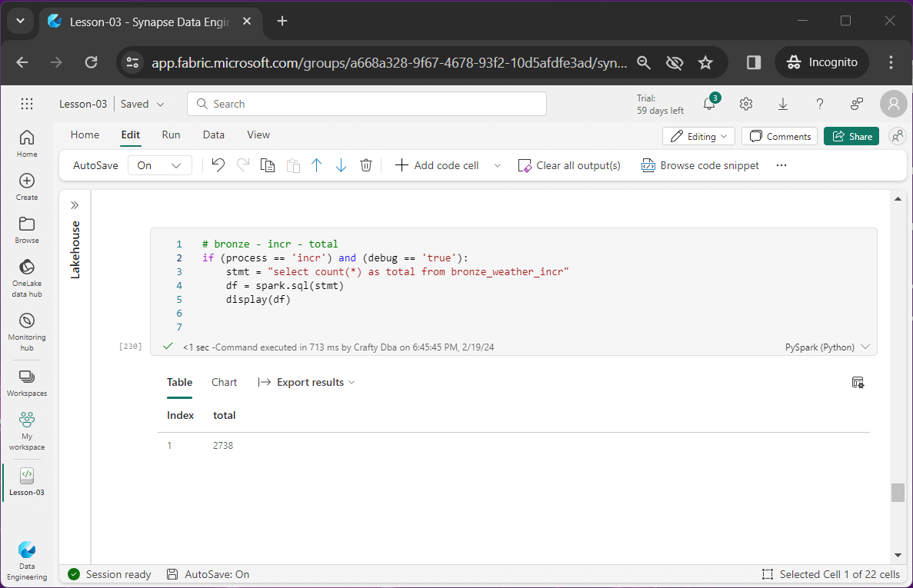Click the copy cell icon

click(267, 165)
